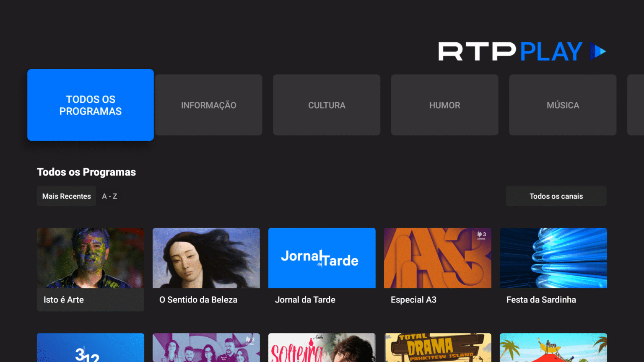Enable the Mais Recentes sorting filter
Viewport: 644px width, 362px height.
pos(66,196)
